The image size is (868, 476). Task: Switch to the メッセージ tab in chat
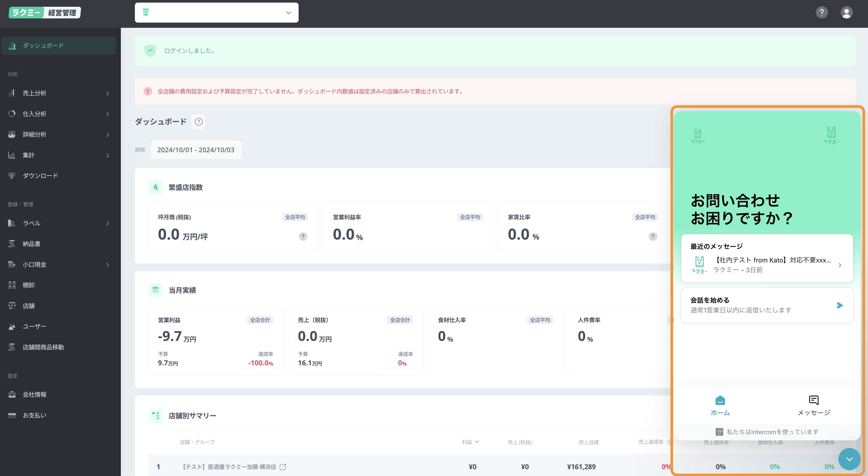click(813, 405)
